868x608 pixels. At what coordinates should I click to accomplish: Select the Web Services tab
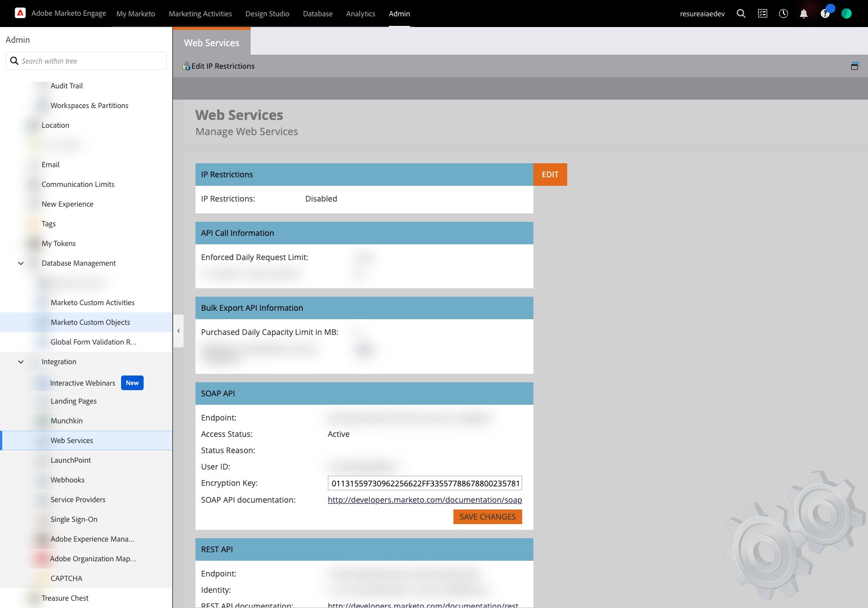pyautogui.click(x=212, y=43)
